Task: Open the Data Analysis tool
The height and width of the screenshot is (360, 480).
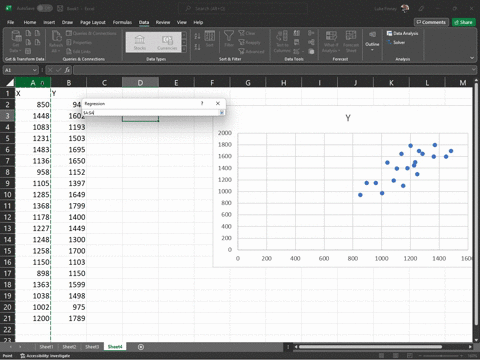Action: click(402, 33)
